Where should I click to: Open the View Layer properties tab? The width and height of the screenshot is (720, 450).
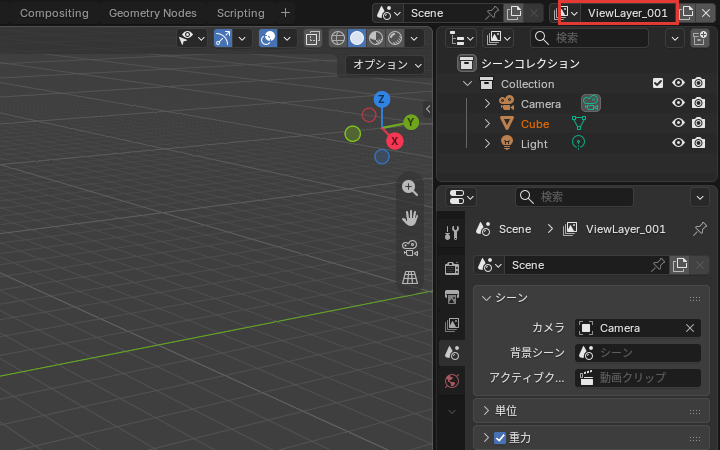(452, 325)
